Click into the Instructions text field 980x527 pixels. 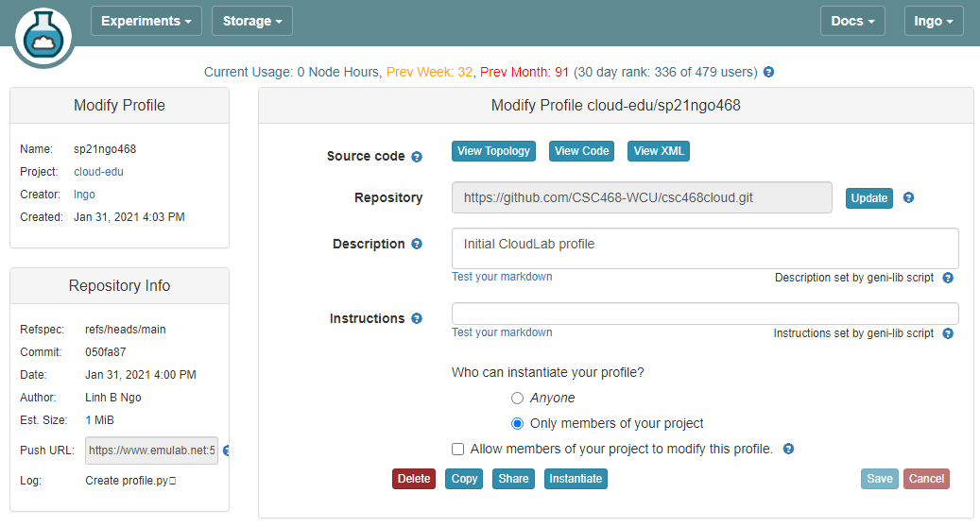click(705, 314)
